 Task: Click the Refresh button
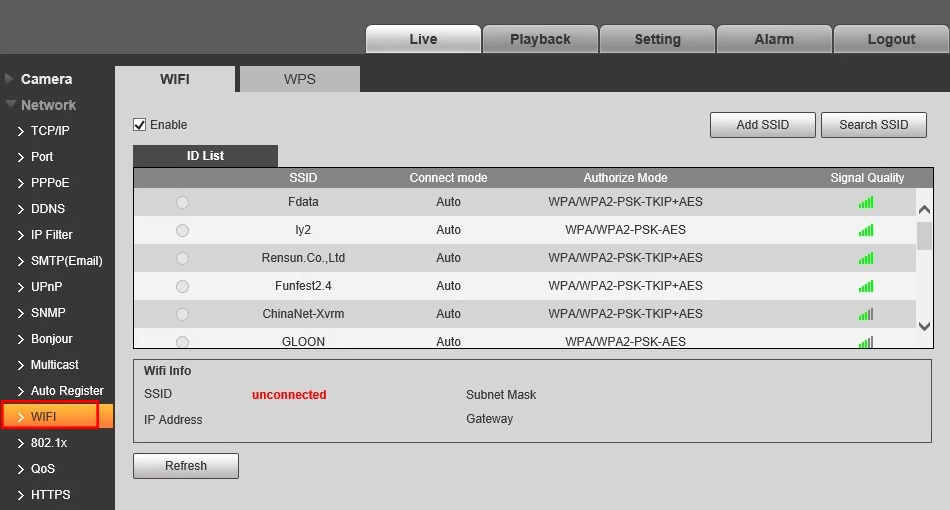tap(186, 466)
